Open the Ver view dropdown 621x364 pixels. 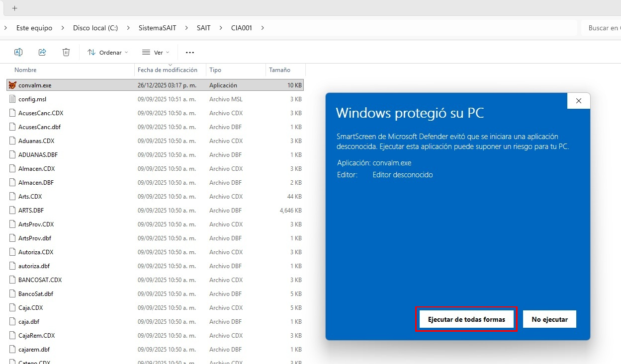[156, 52]
